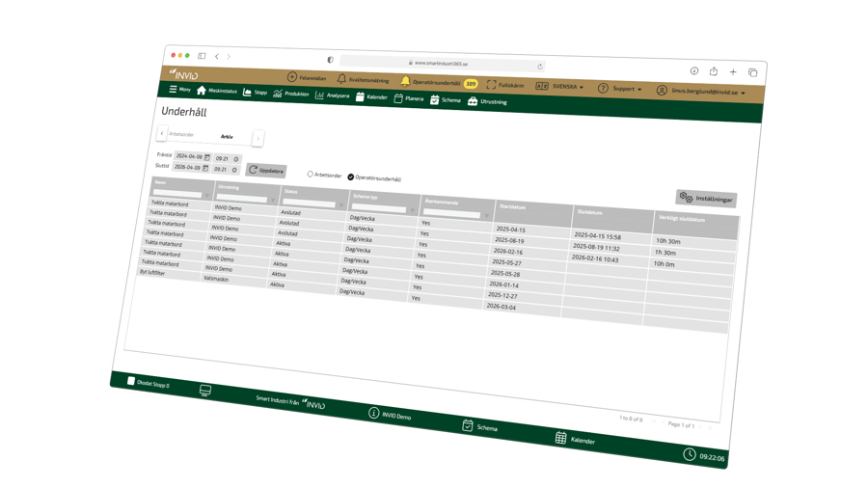Enter fullscreen with Fullskärm icon
The width and height of the screenshot is (868, 488).
[491, 85]
